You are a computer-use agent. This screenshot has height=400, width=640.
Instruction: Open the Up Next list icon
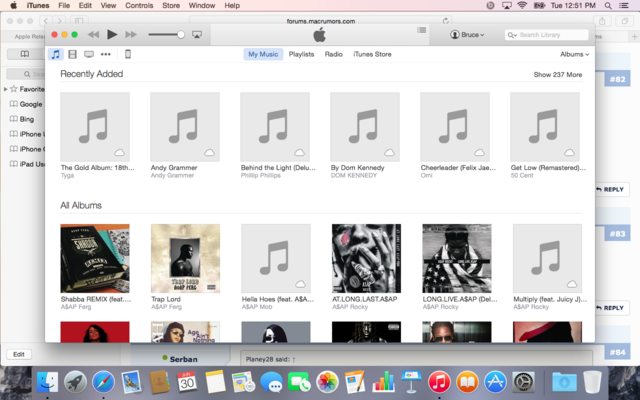tap(422, 30)
